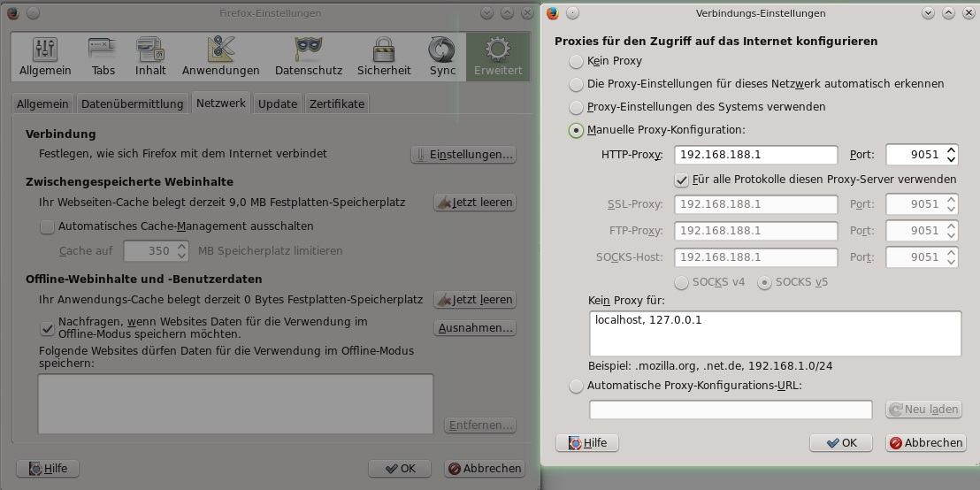Click the Beispiel: .mozilla.org hint text
This screenshot has height=490, width=980.
[x=710, y=366]
